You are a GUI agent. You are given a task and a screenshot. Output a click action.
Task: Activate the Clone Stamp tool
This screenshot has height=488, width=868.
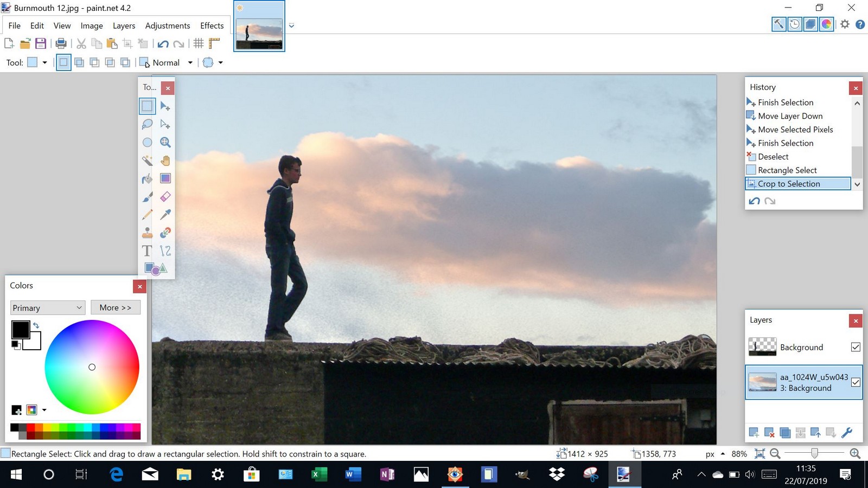(147, 233)
